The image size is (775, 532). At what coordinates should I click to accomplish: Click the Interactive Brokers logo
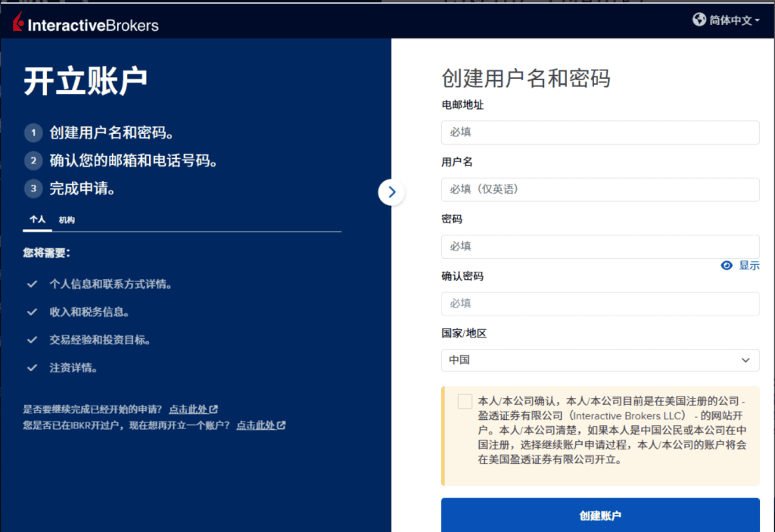[86, 23]
